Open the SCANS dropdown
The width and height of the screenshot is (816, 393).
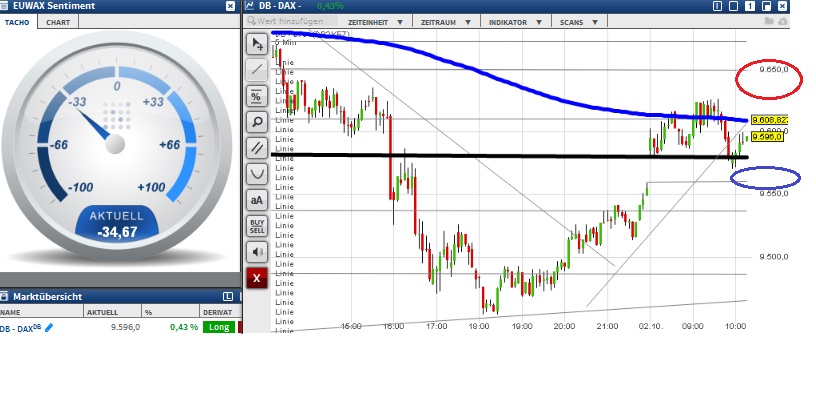pyautogui.click(x=579, y=22)
